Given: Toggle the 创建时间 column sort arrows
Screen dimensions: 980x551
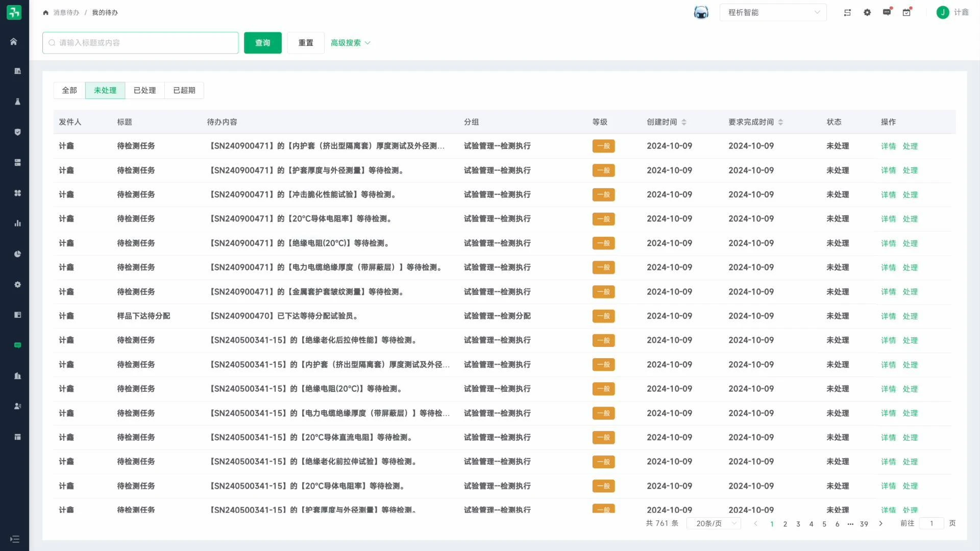Looking at the screenshot, I should tap(684, 122).
